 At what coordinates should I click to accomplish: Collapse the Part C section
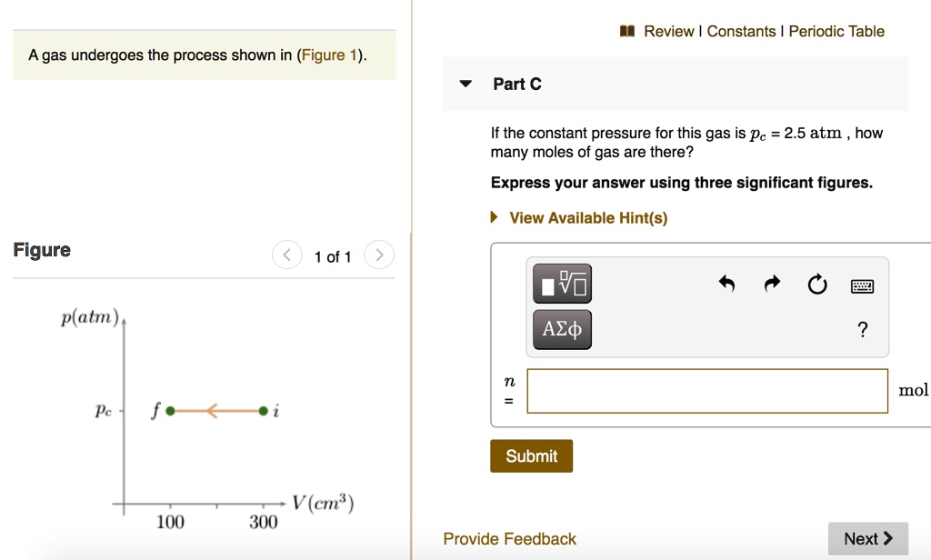click(x=465, y=83)
